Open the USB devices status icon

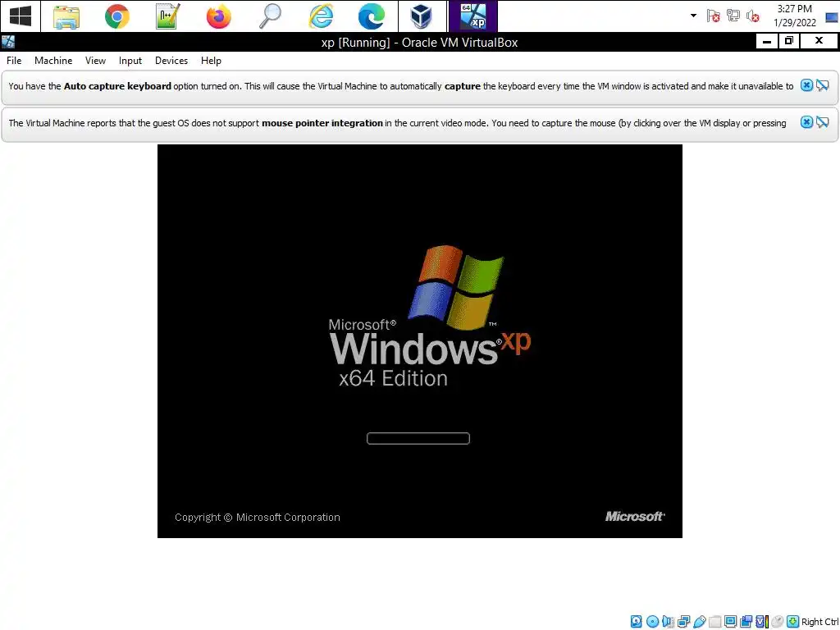[x=700, y=622]
